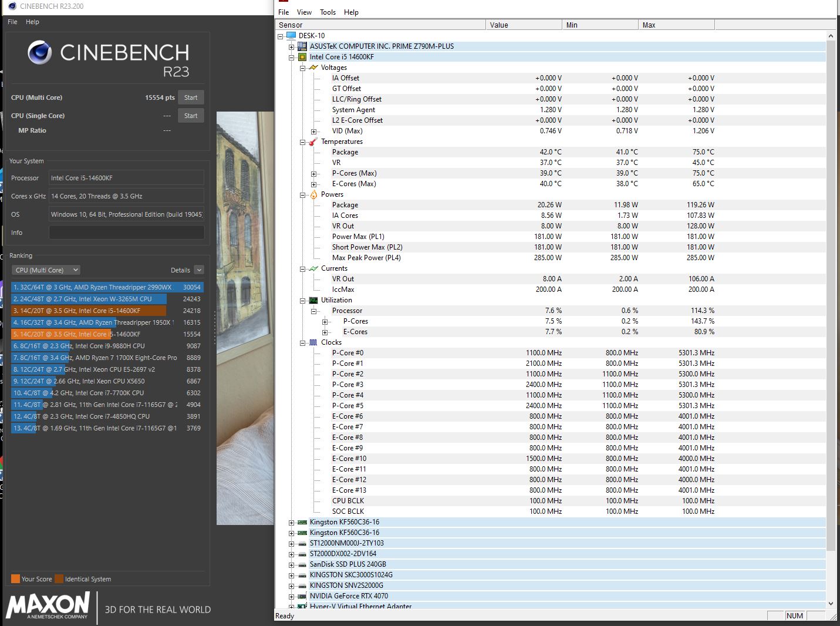The image size is (840, 626).
Task: Select the E-Core #10 clock row
Action: coord(551,459)
